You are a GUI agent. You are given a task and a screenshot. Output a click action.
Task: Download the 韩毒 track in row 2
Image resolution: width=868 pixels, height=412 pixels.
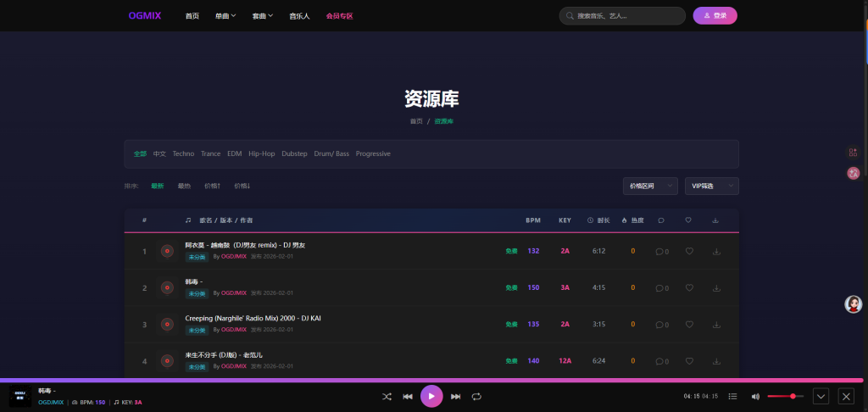coord(716,288)
